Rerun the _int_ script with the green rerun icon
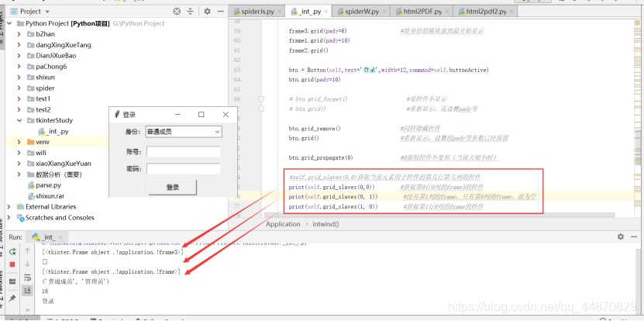Viewport: 644px width, 321px height. tap(12, 250)
